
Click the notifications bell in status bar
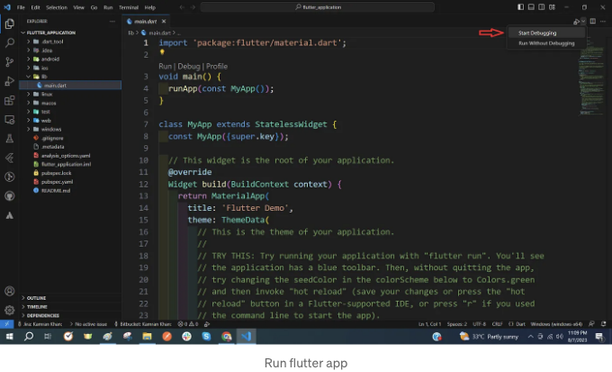coord(603,324)
